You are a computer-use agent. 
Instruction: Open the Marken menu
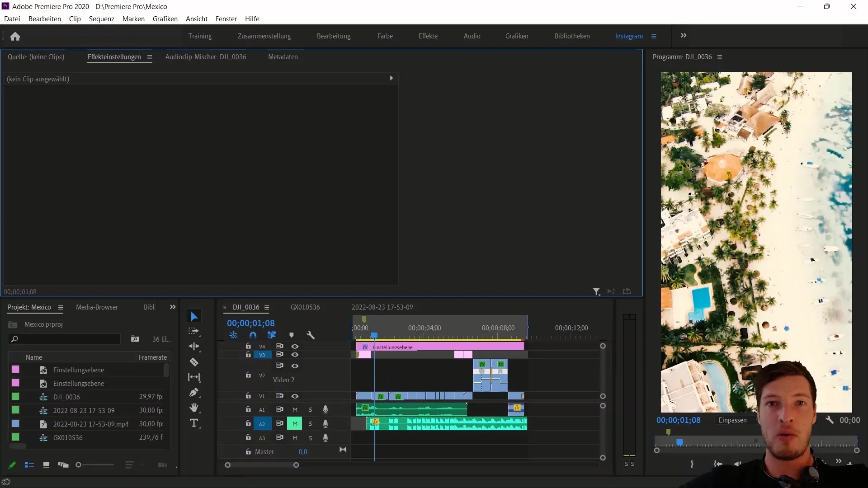point(133,19)
